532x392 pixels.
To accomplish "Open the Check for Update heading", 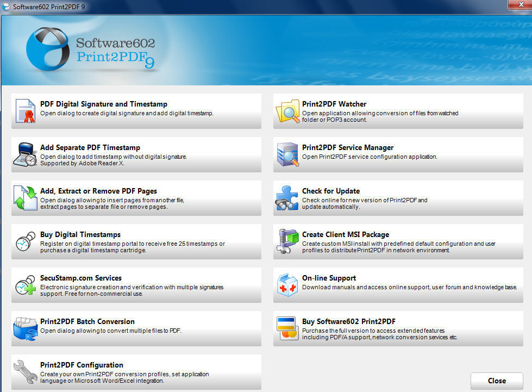I will (331, 191).
